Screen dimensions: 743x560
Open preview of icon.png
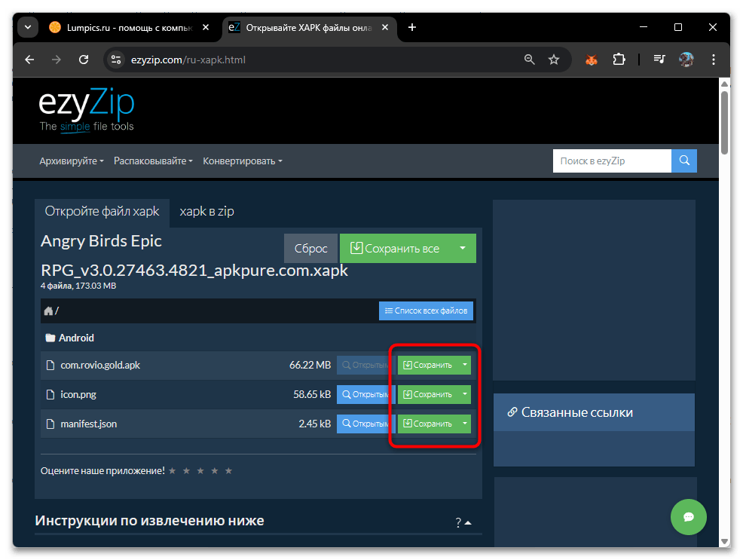[x=365, y=394]
